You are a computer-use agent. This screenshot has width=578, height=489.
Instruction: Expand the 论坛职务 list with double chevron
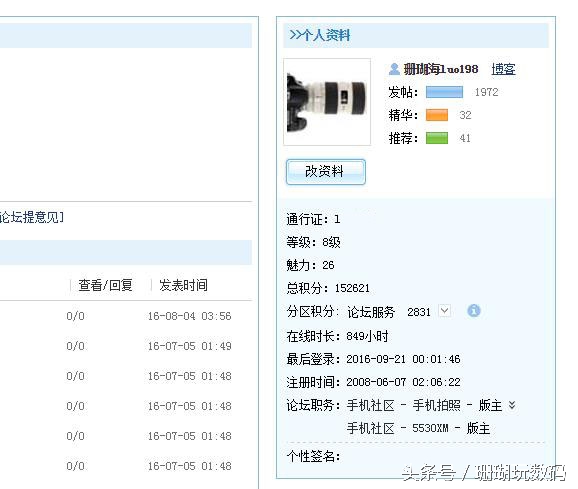pyautogui.click(x=512, y=405)
